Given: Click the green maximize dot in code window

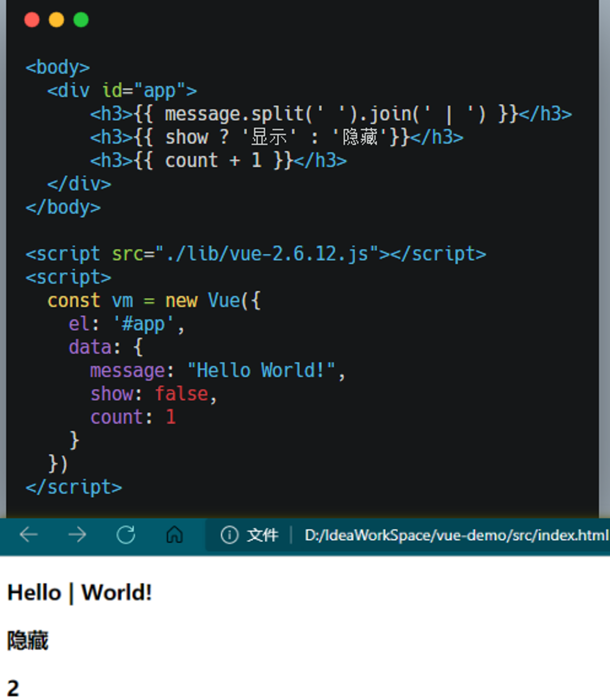Looking at the screenshot, I should point(81,20).
